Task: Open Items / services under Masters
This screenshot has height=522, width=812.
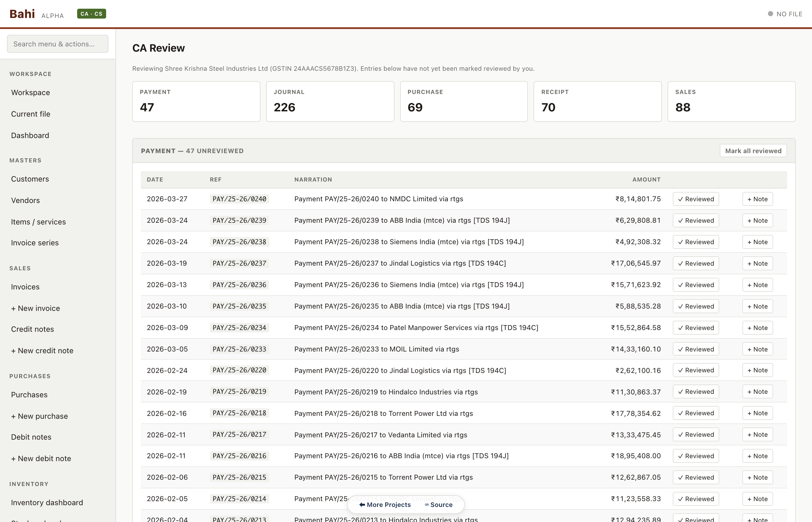Action: point(38,222)
